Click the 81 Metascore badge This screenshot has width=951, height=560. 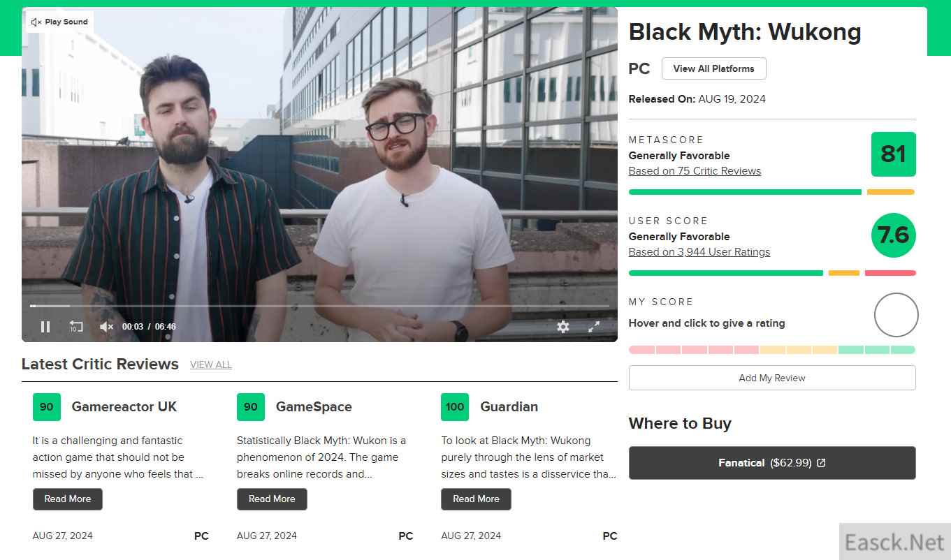[x=893, y=154]
